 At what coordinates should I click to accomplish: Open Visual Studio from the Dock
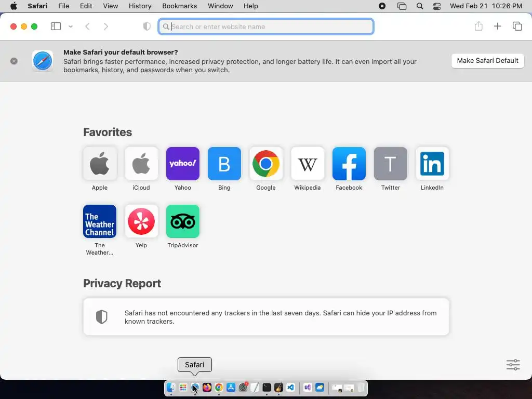(x=308, y=387)
